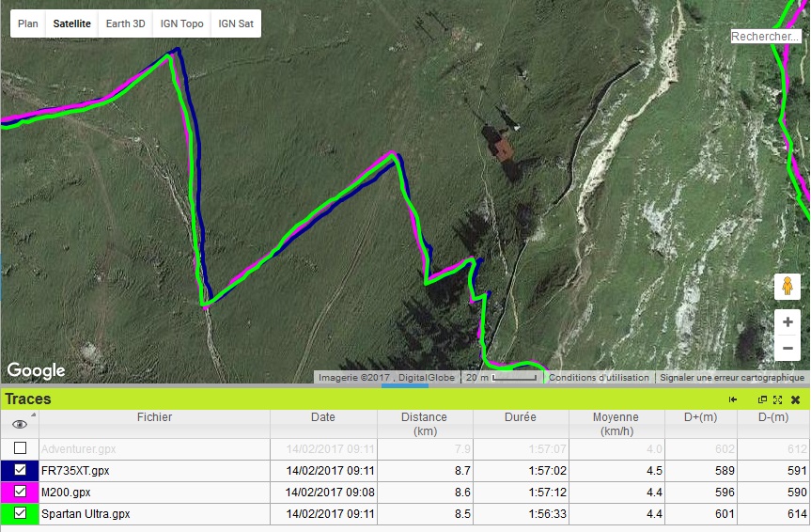
Task: Enable the Adventurer.gpx trace checkbox
Action: pos(20,448)
